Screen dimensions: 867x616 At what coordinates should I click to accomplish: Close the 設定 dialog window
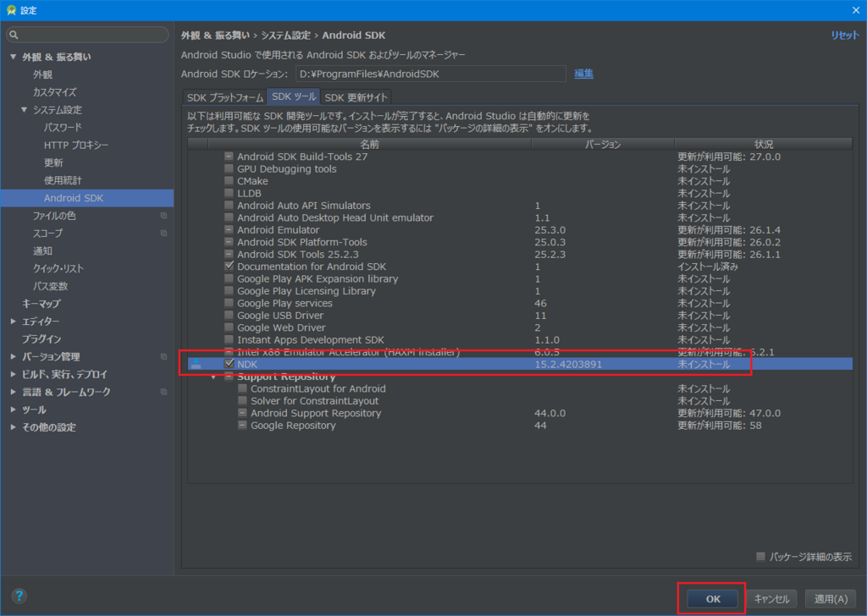[x=855, y=10]
